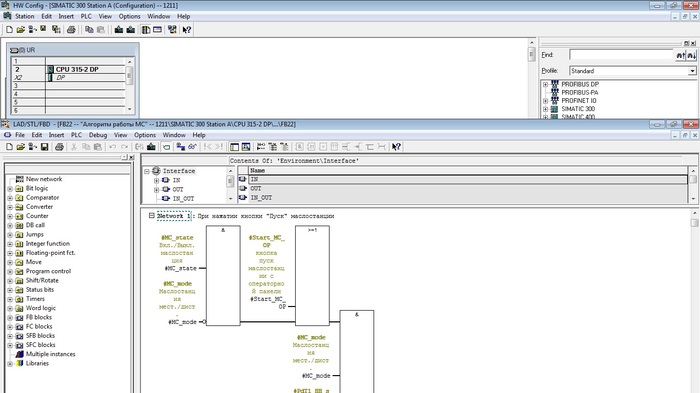Image resolution: width=700 pixels, height=393 pixels.
Task: Click New station icon in HW Config toolbar
Action: point(9,30)
